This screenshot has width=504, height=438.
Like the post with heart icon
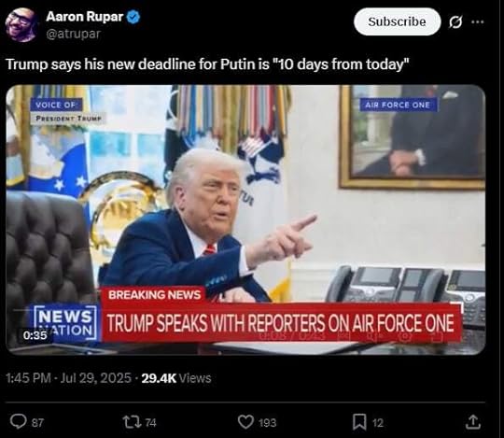[x=245, y=421]
